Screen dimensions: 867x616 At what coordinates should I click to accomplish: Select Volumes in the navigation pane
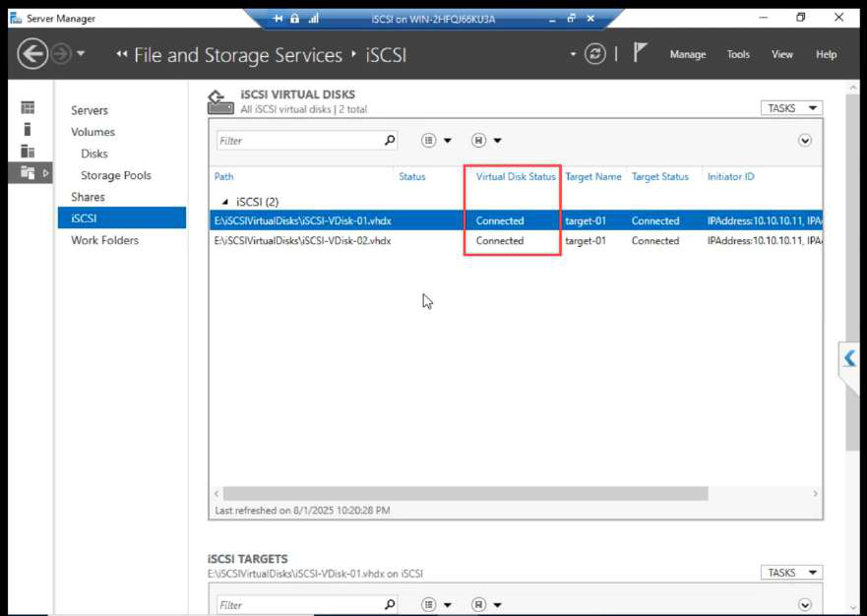93,132
